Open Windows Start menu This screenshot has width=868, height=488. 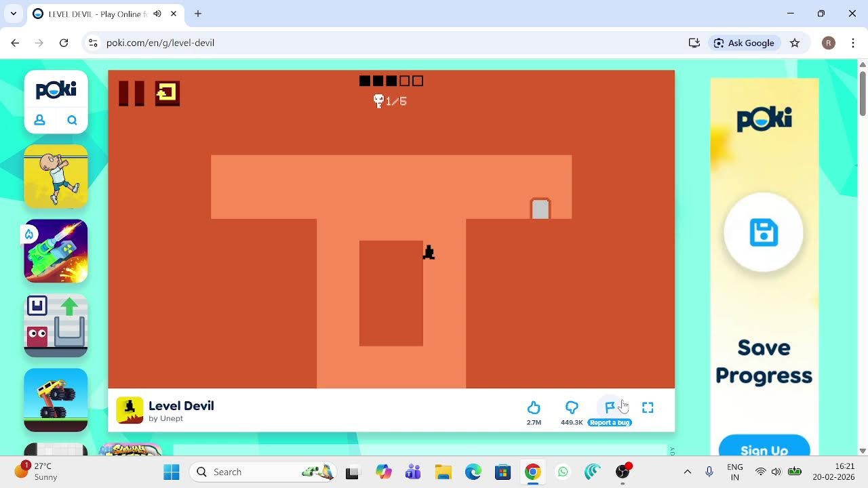(x=172, y=472)
